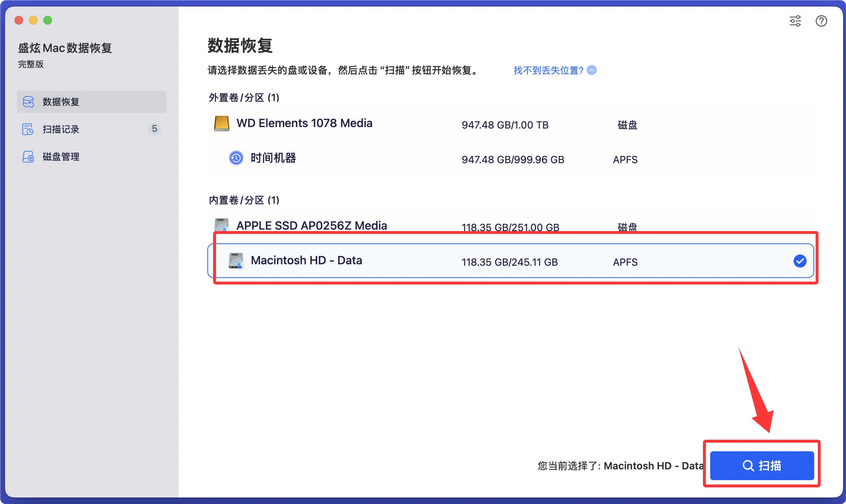Screen dimensions: 846x504
Task: Click the Macintosh HD - Data drive icon
Action: coord(236,261)
